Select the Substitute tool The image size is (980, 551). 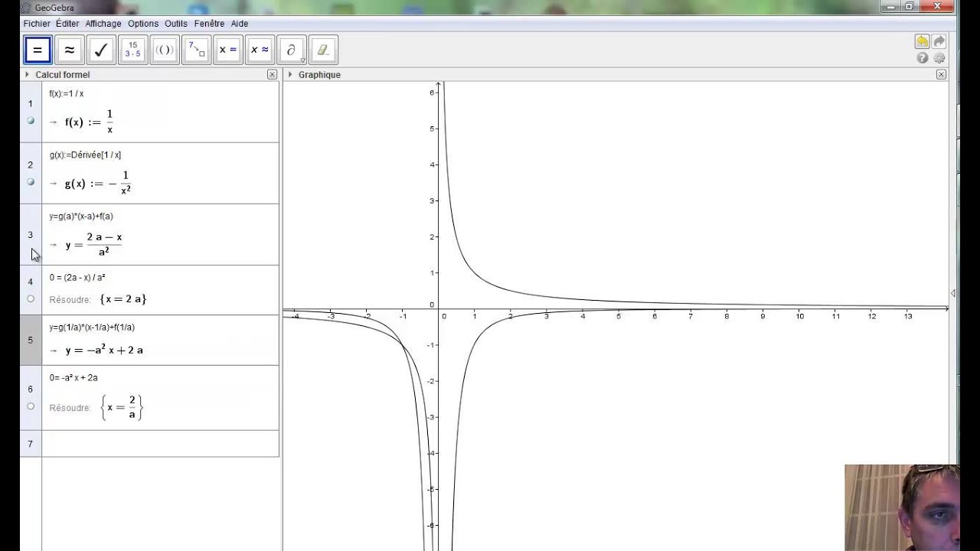click(197, 50)
